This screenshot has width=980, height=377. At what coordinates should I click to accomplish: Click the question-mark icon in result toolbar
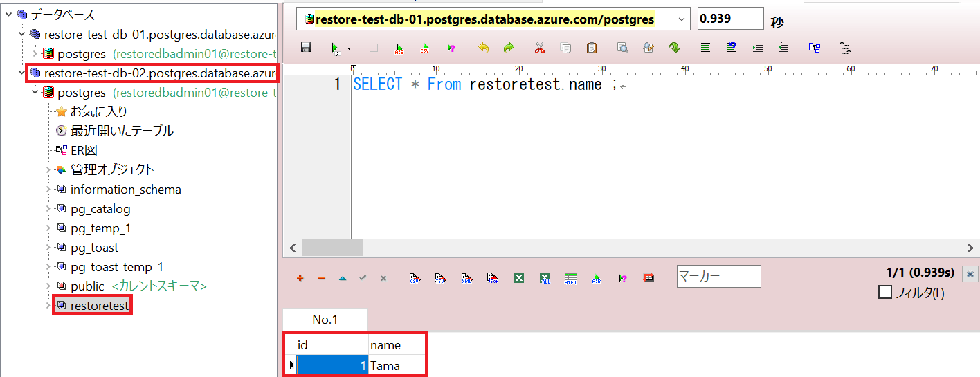[x=623, y=277]
